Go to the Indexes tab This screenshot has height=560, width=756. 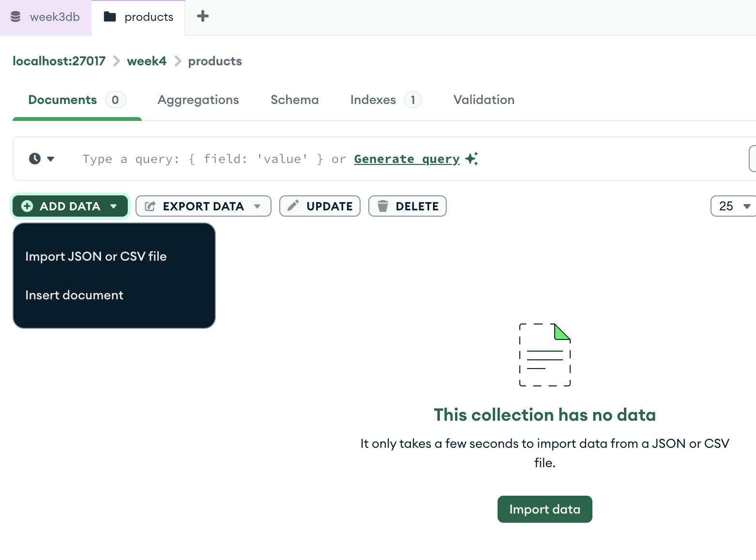click(x=386, y=100)
